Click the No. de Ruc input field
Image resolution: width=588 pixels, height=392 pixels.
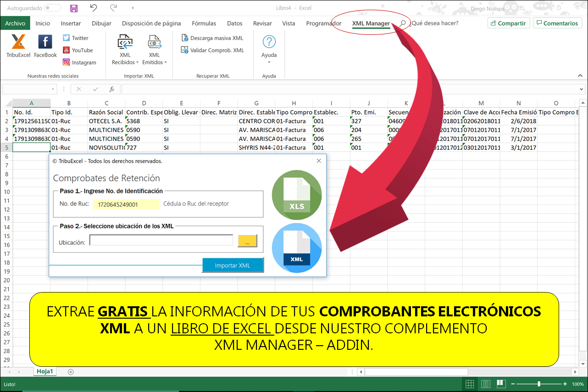point(126,204)
